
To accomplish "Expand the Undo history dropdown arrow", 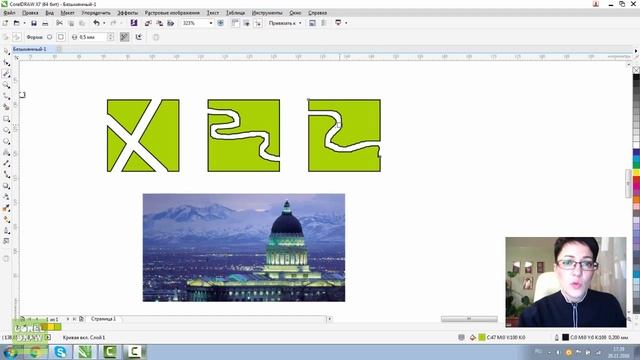I will click(x=104, y=23).
